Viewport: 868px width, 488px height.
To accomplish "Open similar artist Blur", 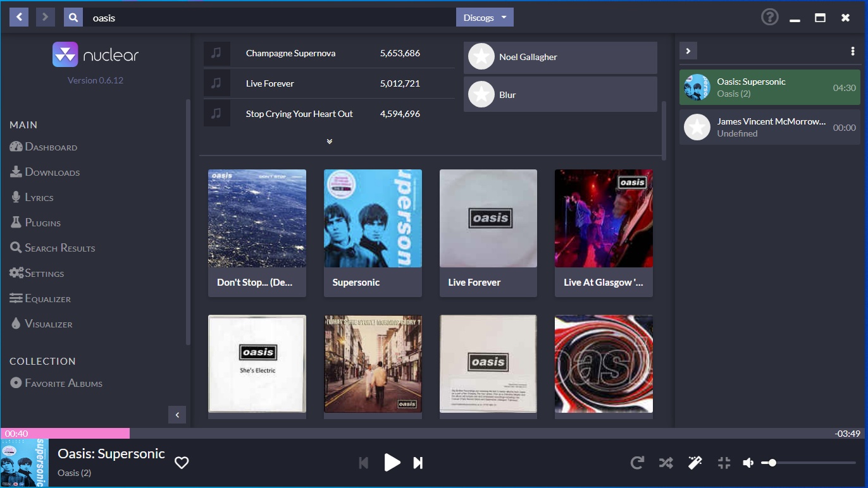I will coord(561,95).
